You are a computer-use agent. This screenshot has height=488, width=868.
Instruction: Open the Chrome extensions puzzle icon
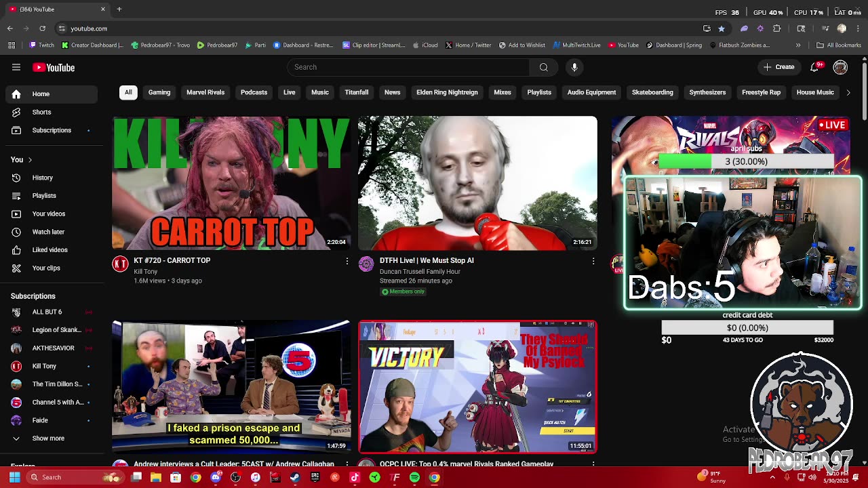coord(777,28)
